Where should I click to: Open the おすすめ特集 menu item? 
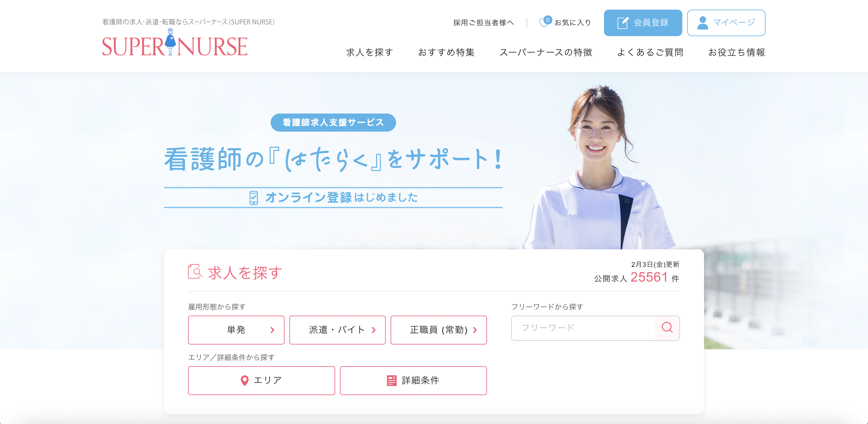pos(446,52)
